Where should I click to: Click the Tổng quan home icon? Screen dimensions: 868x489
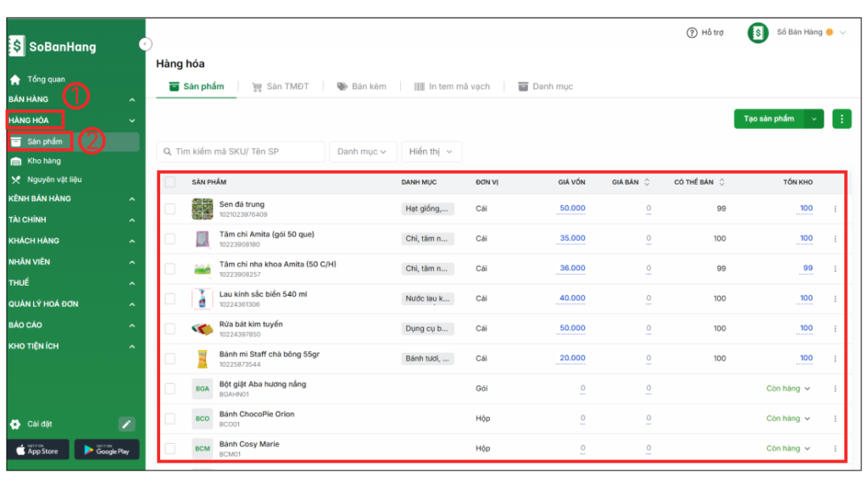pyautogui.click(x=14, y=80)
